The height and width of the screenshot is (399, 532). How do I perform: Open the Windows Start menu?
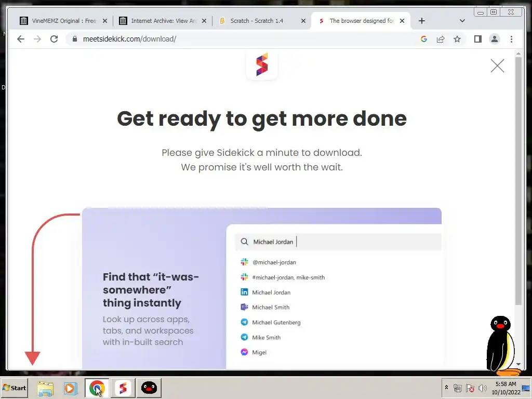pos(14,388)
